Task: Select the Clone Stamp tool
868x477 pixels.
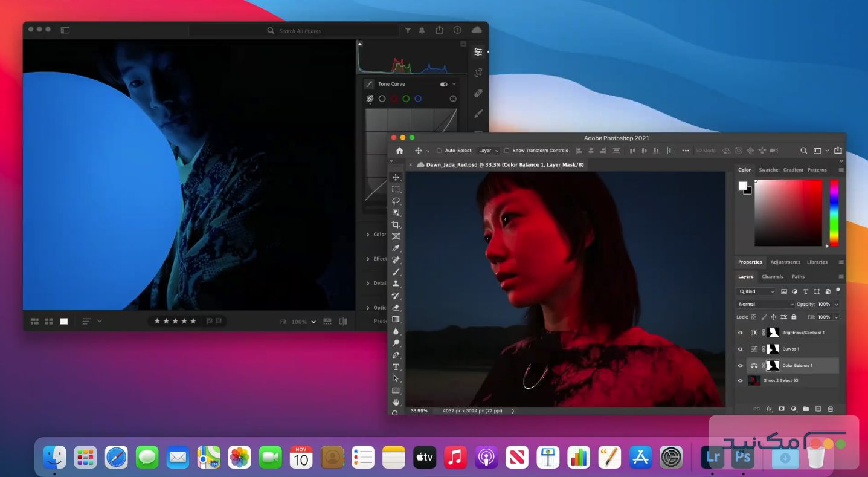Action: click(x=396, y=284)
